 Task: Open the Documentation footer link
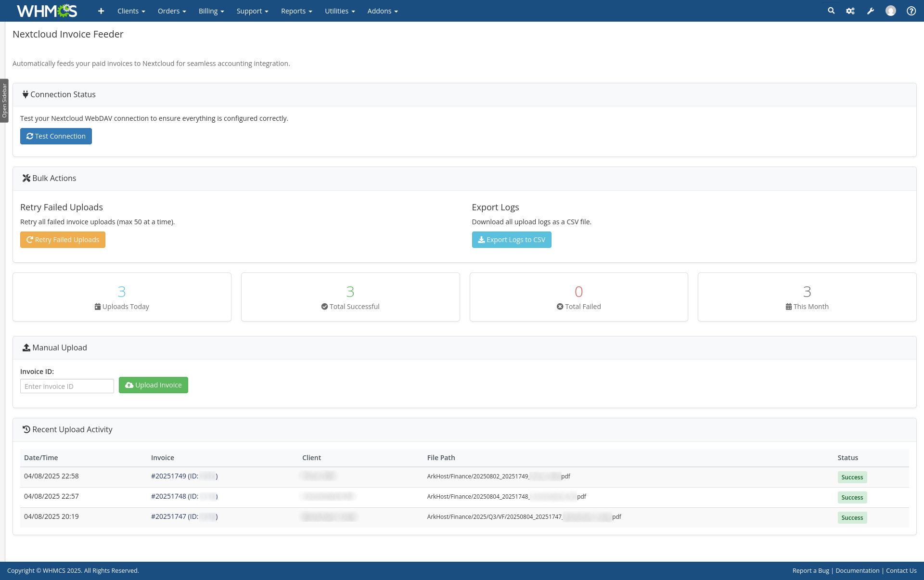point(857,570)
